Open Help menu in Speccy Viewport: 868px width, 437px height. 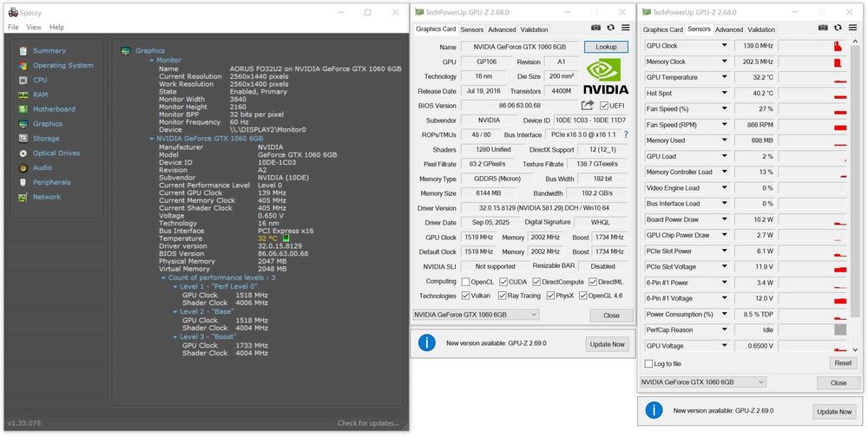56,27
